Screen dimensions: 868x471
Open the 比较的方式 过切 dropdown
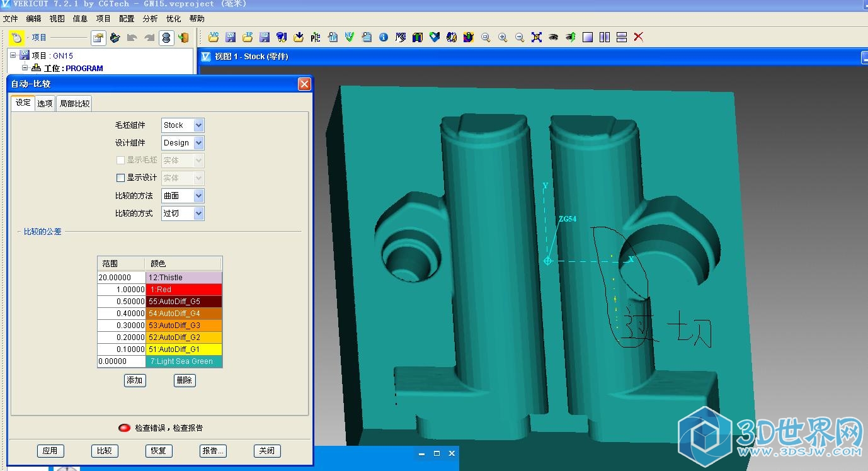click(x=183, y=213)
